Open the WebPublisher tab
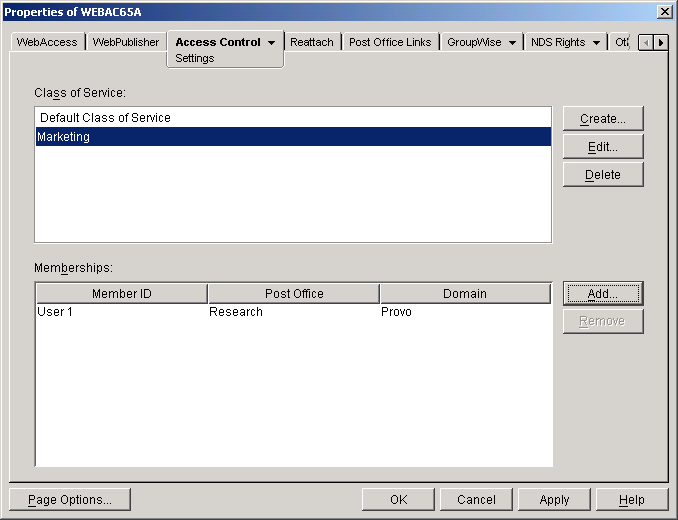This screenshot has height=520, width=678. click(x=126, y=42)
